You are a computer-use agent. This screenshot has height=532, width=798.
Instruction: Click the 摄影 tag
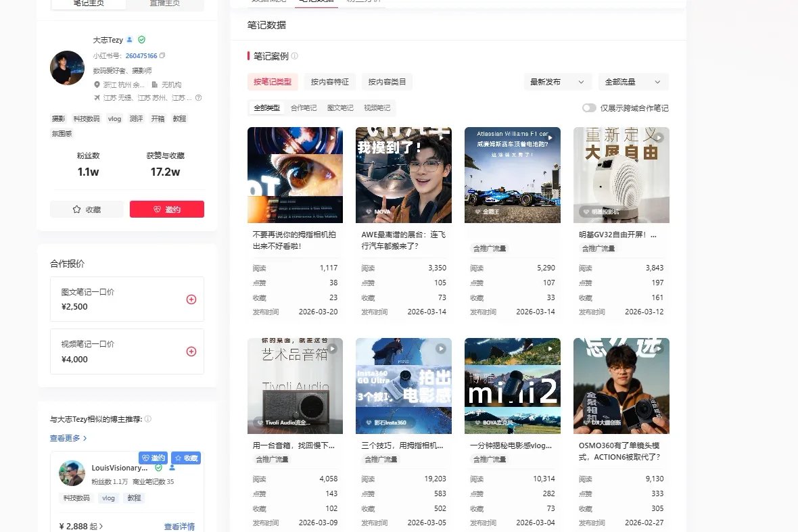[x=59, y=118]
